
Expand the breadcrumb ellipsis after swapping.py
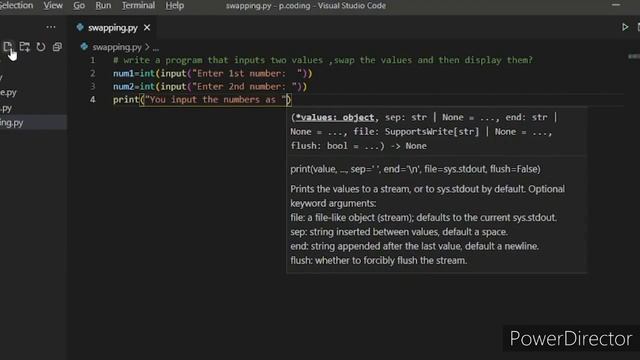point(156,48)
